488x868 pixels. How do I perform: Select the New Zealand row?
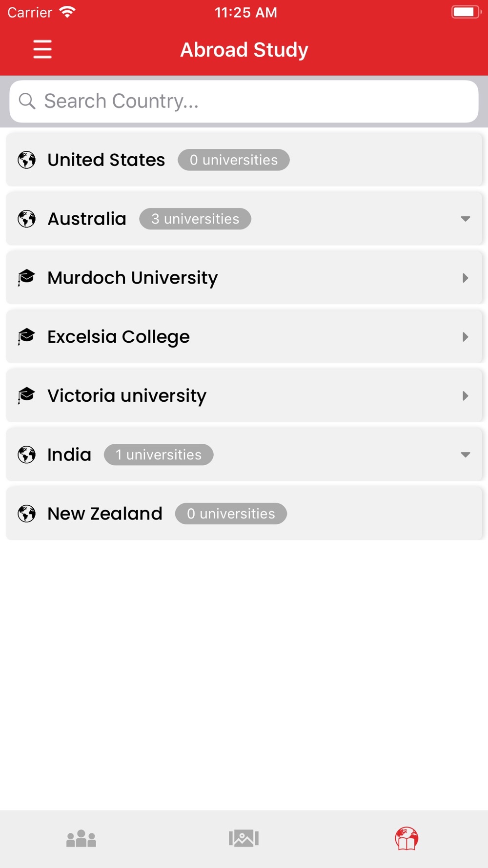(x=244, y=514)
